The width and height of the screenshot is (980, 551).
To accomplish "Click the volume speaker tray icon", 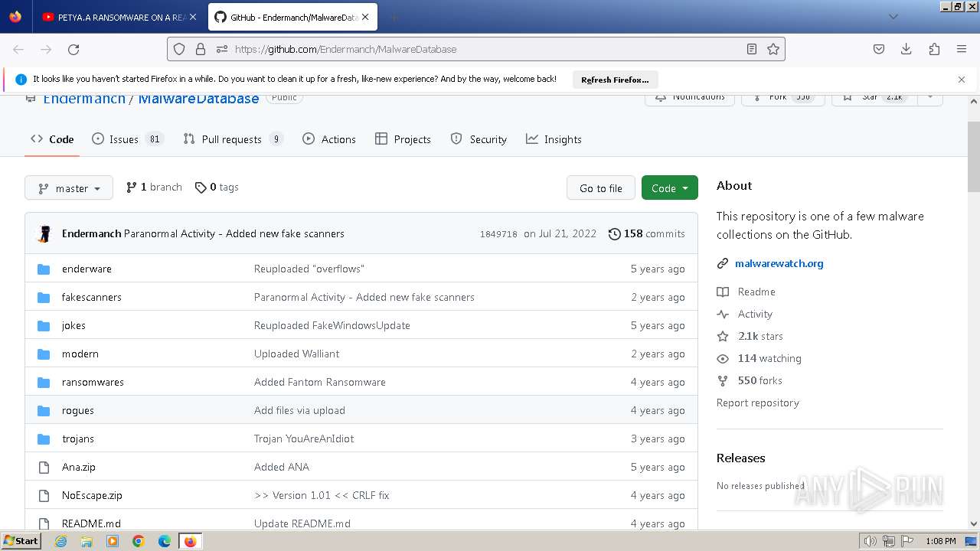I will tap(871, 541).
